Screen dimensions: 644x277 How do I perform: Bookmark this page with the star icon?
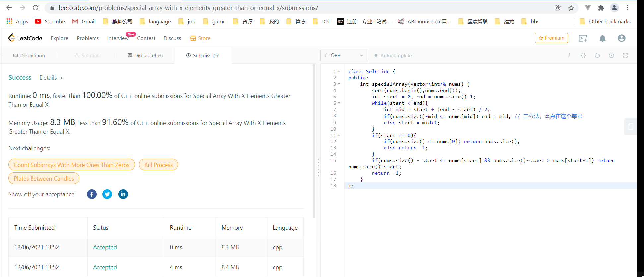click(x=571, y=8)
